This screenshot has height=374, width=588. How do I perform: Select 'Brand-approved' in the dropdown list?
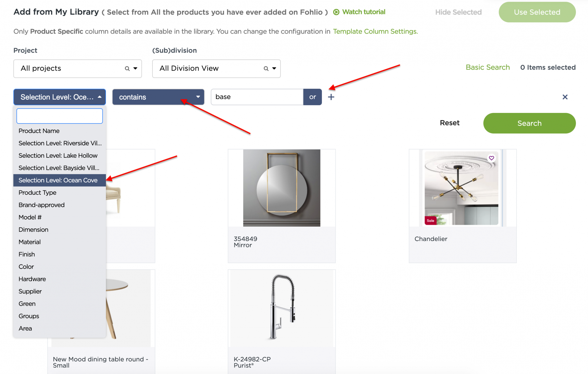pyautogui.click(x=41, y=205)
